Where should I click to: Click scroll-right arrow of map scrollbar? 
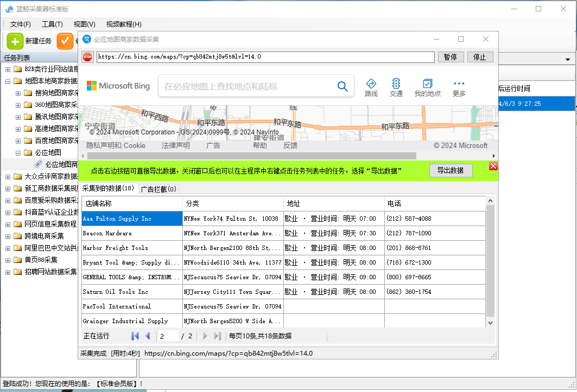point(494,156)
